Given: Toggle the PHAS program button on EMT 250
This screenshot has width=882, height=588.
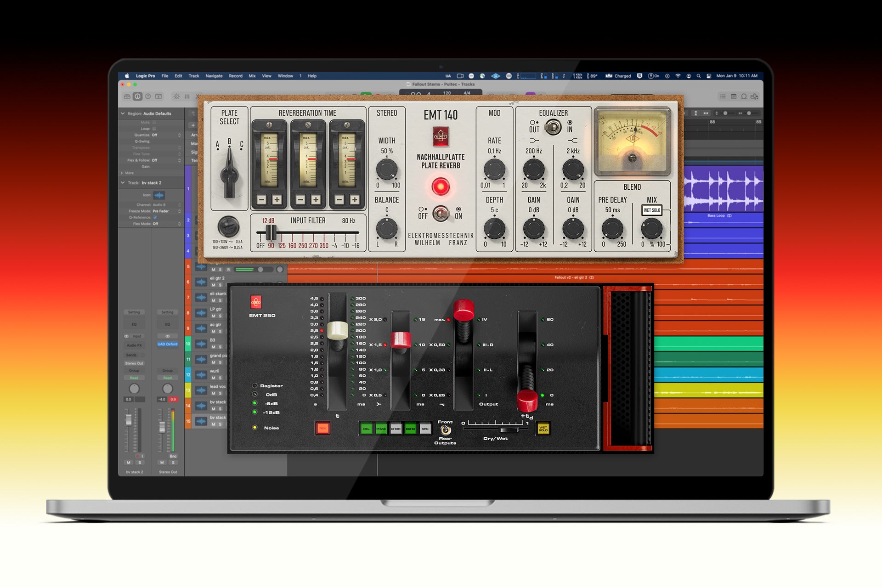Looking at the screenshot, I should click(381, 429).
